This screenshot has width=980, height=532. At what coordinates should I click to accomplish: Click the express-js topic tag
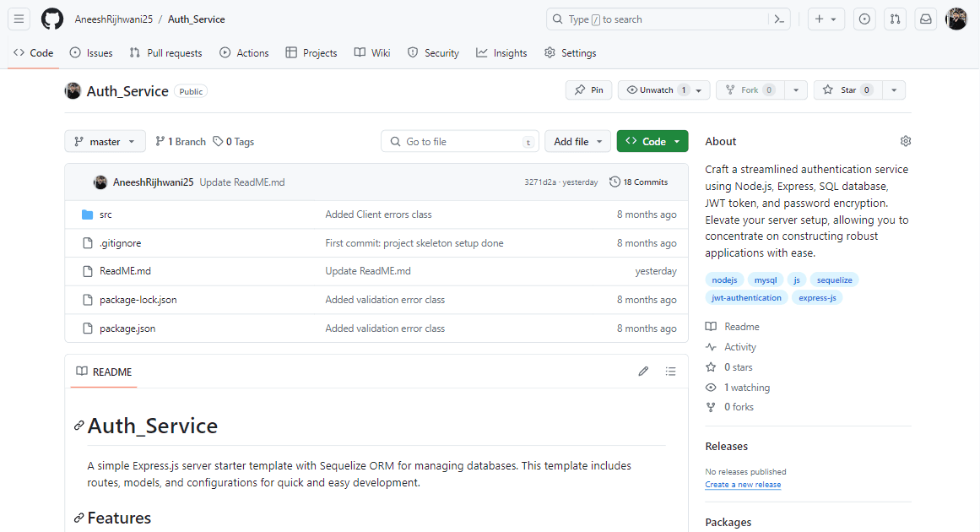pyautogui.click(x=817, y=297)
